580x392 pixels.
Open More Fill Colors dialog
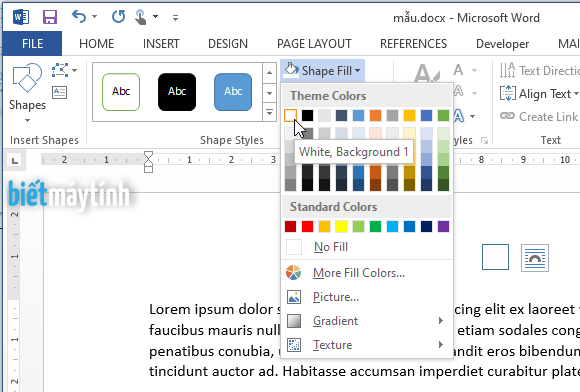[x=367, y=273]
